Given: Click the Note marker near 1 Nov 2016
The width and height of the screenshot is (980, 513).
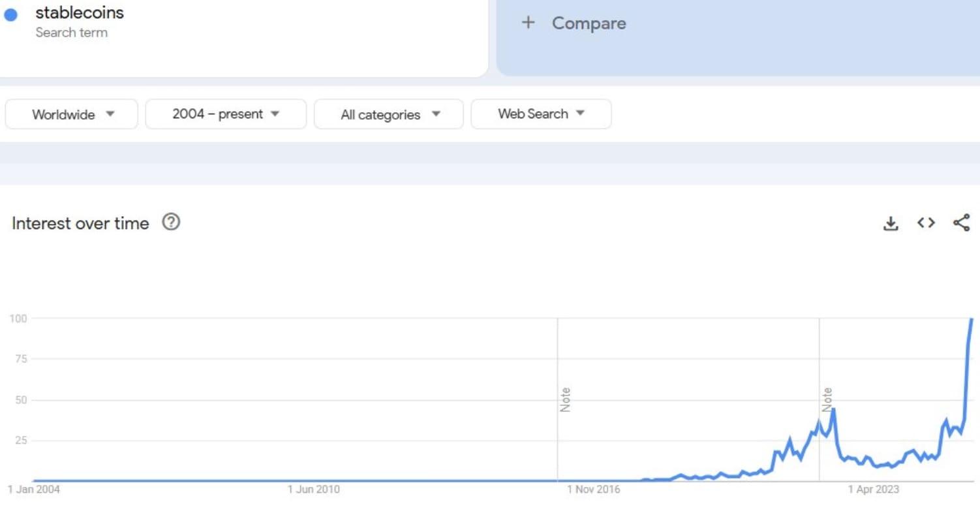Looking at the screenshot, I should [x=565, y=399].
